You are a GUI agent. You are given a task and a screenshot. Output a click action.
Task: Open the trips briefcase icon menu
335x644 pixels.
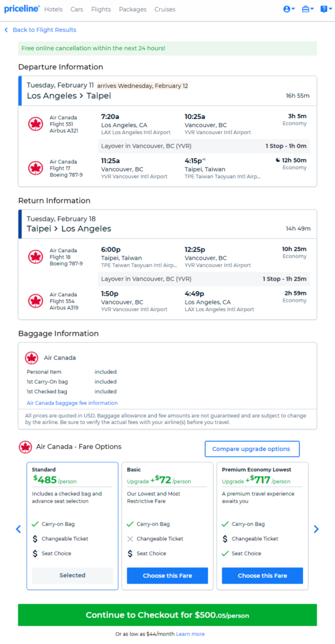tap(308, 9)
